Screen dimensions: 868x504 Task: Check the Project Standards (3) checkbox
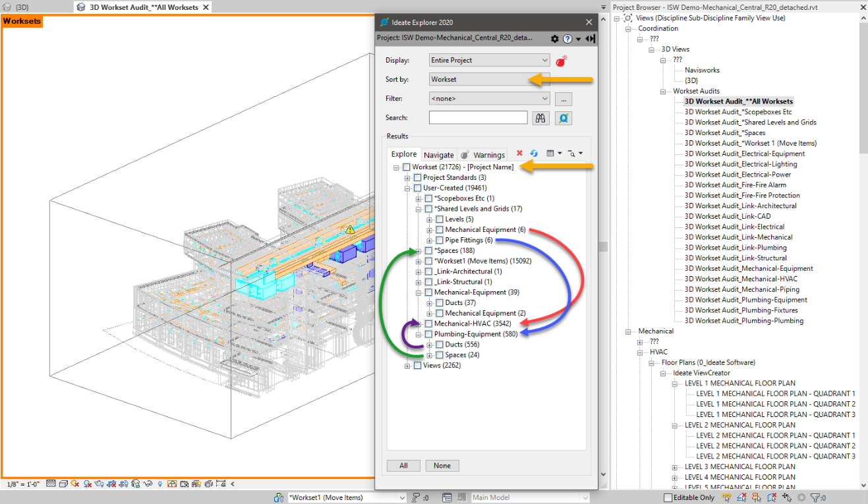click(417, 178)
